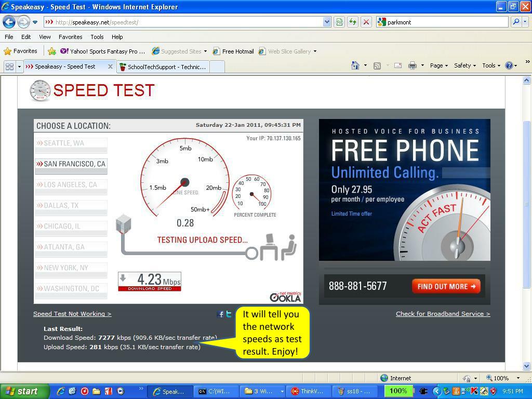Screen dimensions: 532x399
Task: Click the RSS feeds icon
Action: coord(377,66)
